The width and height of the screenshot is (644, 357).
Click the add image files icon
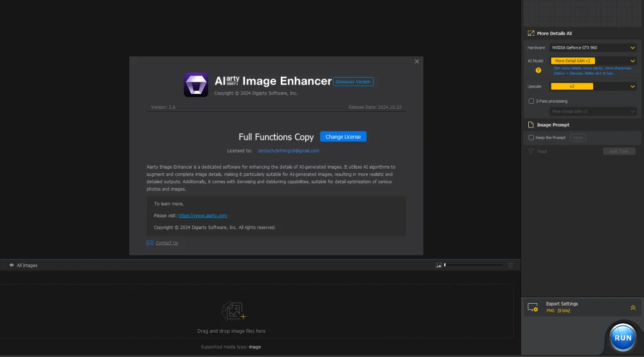233,311
